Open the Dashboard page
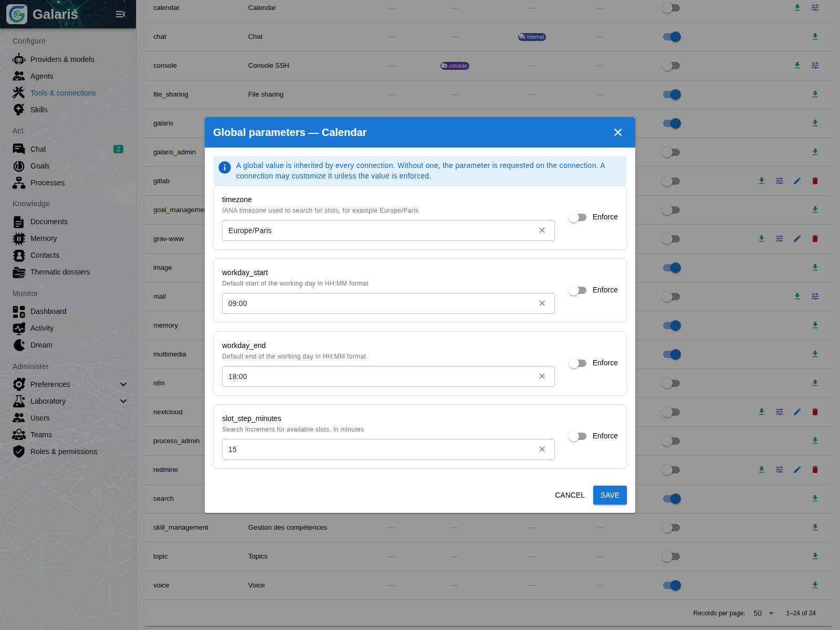 pyautogui.click(x=48, y=311)
